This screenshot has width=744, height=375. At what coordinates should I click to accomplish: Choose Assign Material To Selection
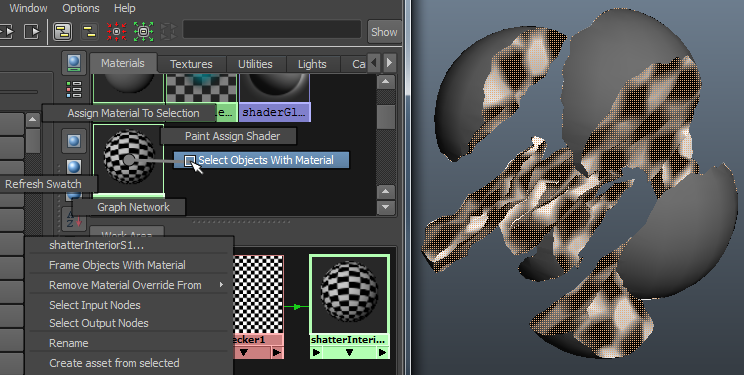tap(129, 113)
